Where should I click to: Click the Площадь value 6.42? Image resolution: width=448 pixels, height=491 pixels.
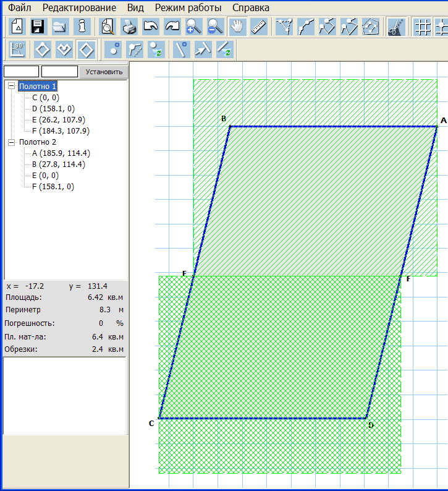(x=95, y=297)
